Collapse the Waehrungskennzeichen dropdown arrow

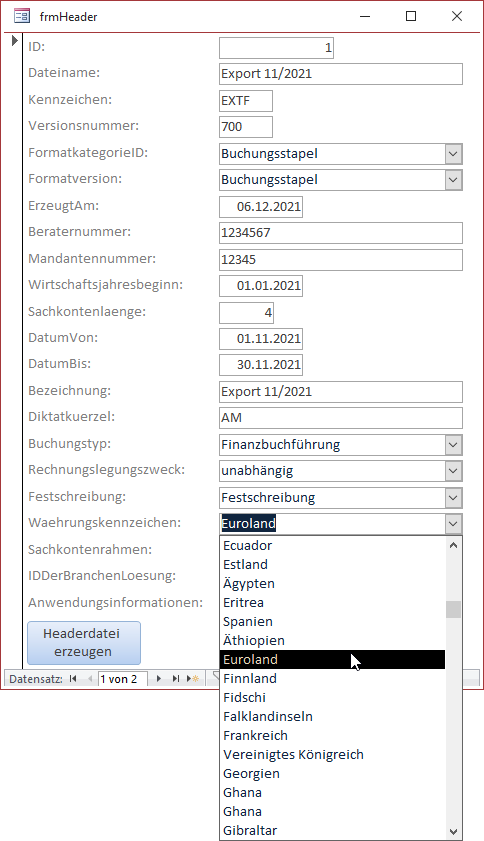coord(453,523)
